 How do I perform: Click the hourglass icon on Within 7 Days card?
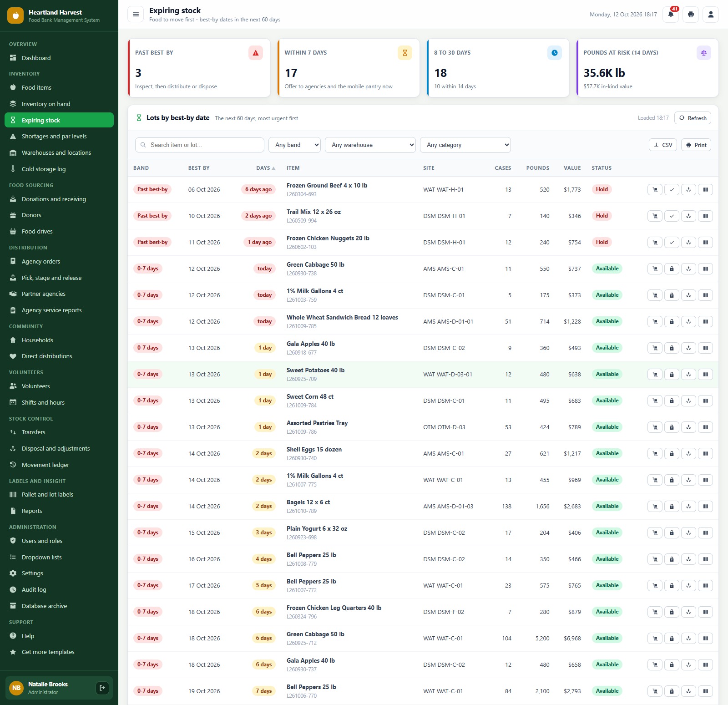click(x=405, y=53)
